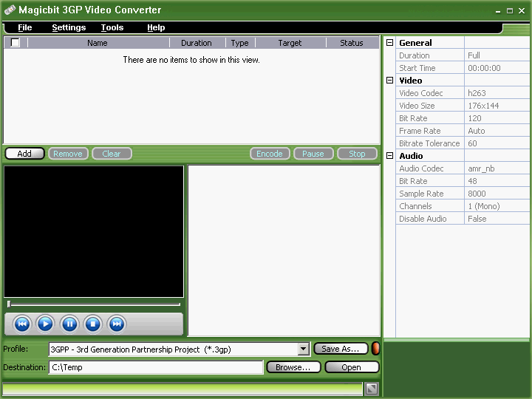Screen dimensions: 532x399
Task: Click the preview seek slider thumb
Action: click(9, 304)
